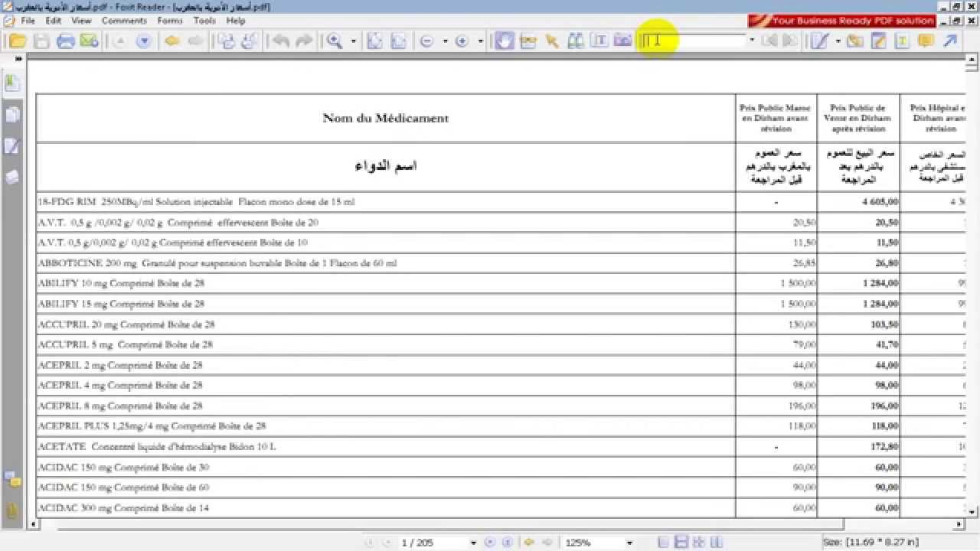The width and height of the screenshot is (980, 551).
Task: Open the Attachments panel at sidebar bottom
Action: (x=12, y=510)
